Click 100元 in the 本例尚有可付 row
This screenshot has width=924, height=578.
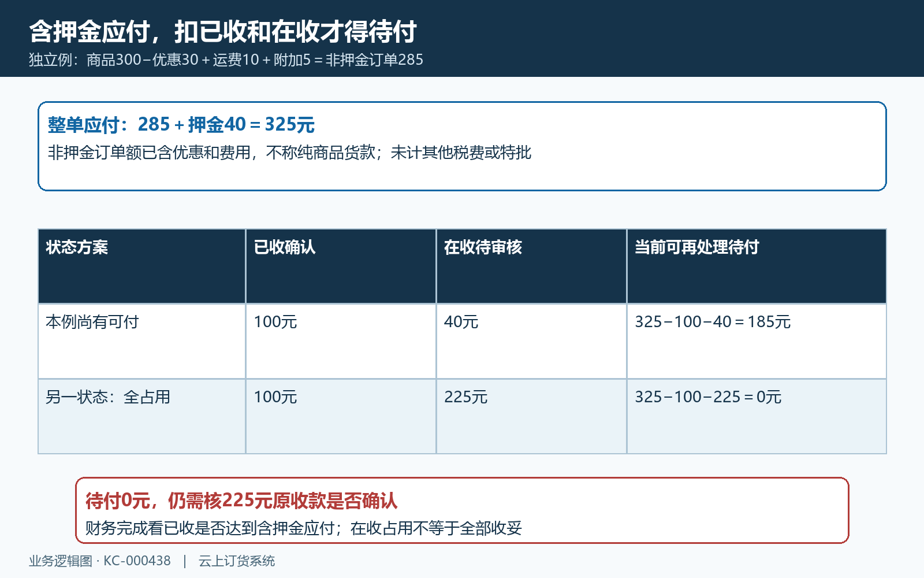pyautogui.click(x=275, y=322)
